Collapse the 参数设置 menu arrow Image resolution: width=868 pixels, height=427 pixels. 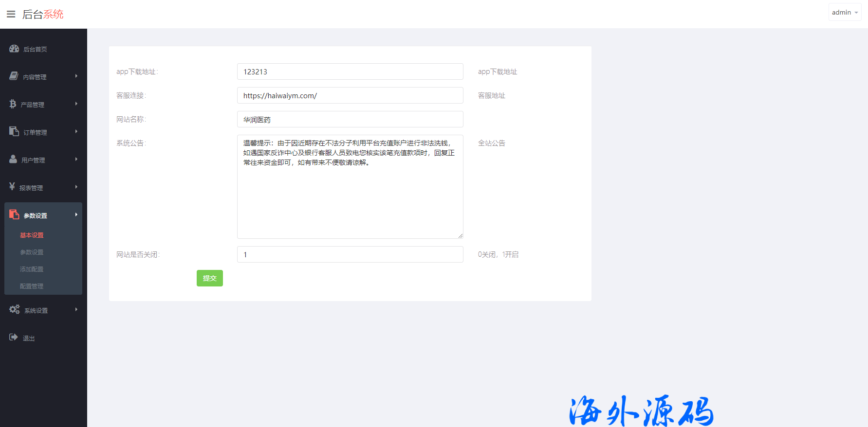pos(76,215)
